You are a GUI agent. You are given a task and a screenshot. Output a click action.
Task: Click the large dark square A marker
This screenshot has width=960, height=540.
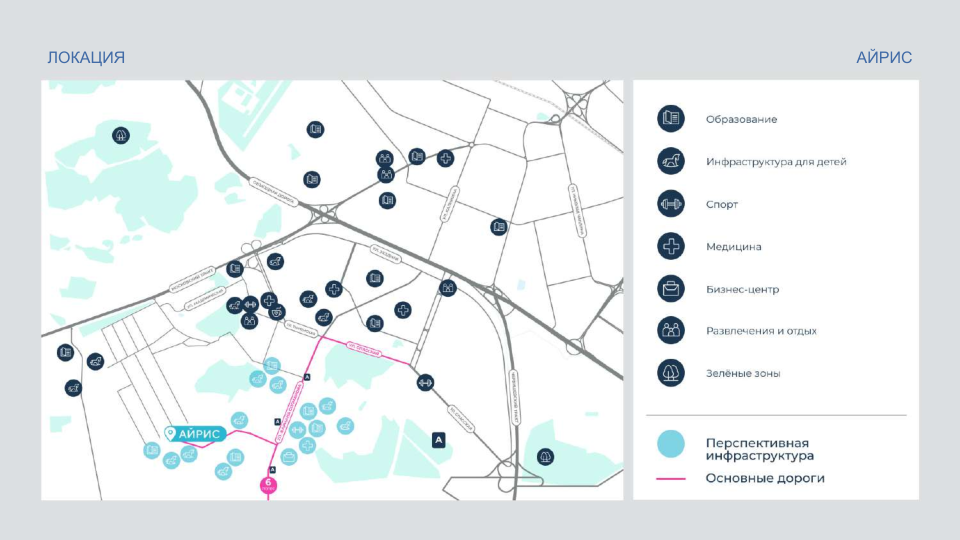438,439
